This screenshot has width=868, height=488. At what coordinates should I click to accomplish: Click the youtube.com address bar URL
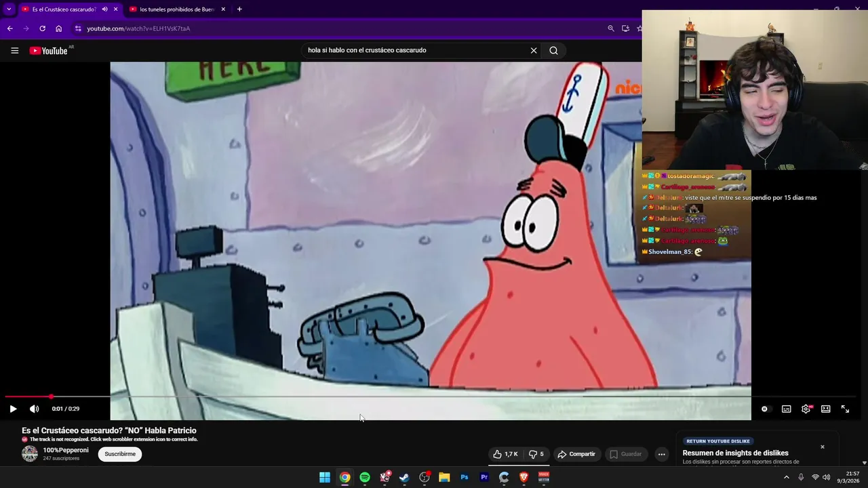coord(138,28)
